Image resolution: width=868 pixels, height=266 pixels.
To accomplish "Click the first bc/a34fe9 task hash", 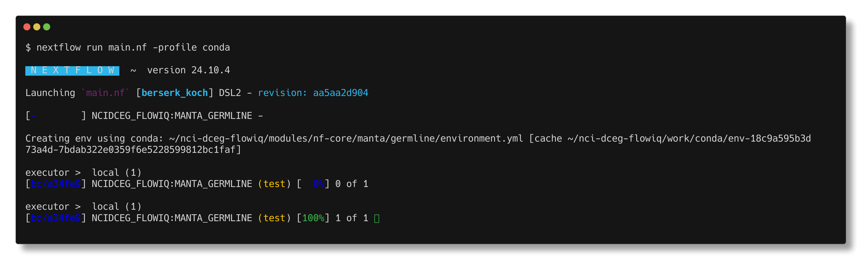I will [56, 184].
